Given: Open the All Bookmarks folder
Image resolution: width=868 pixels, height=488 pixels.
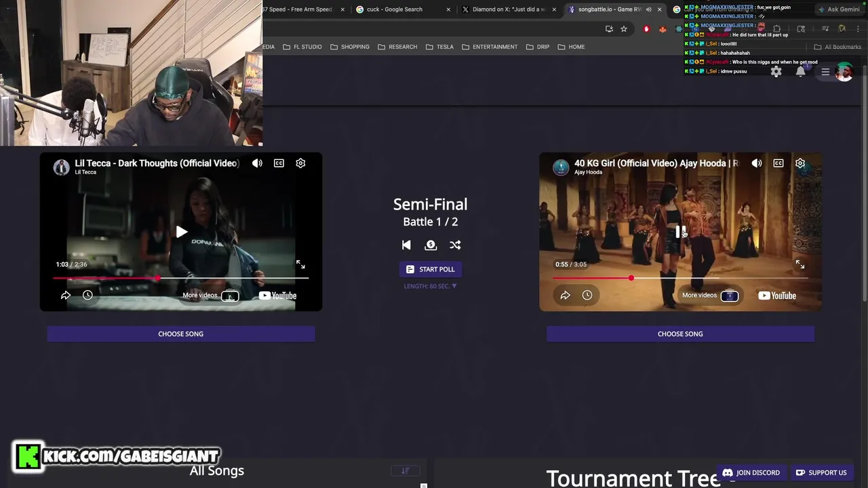Looking at the screenshot, I should click(837, 47).
